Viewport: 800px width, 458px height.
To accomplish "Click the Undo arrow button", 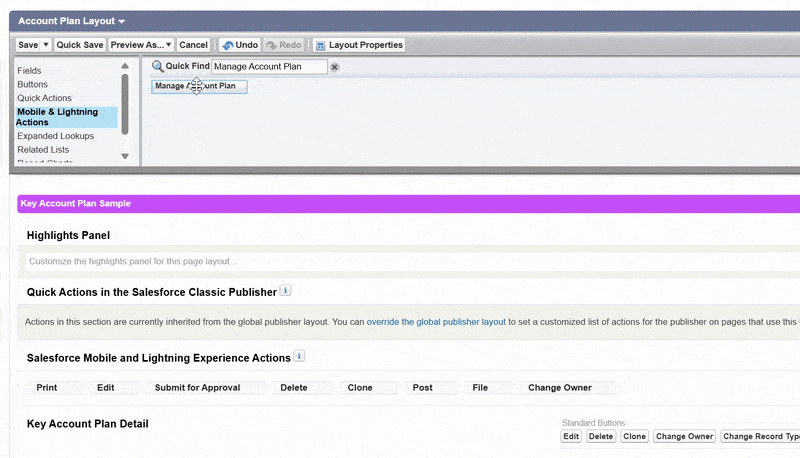I will coord(240,45).
